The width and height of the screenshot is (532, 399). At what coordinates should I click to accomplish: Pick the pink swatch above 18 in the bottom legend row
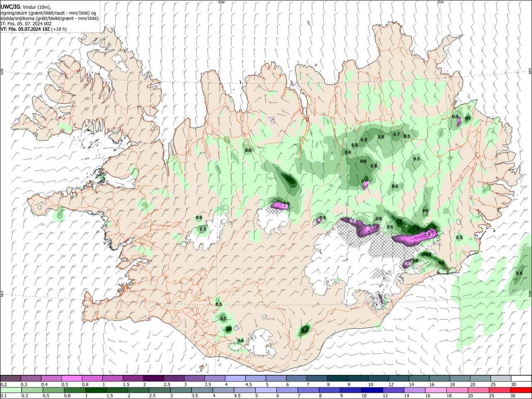pos(457,390)
